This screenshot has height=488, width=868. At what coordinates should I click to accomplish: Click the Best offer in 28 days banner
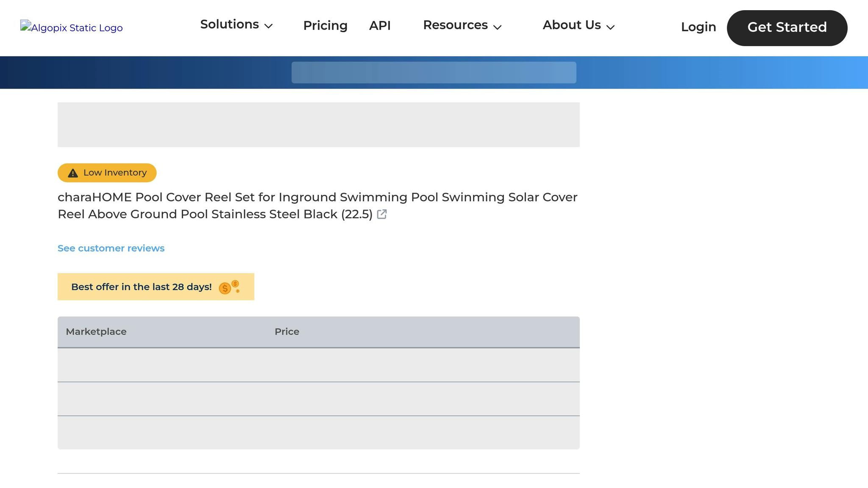pos(156,287)
